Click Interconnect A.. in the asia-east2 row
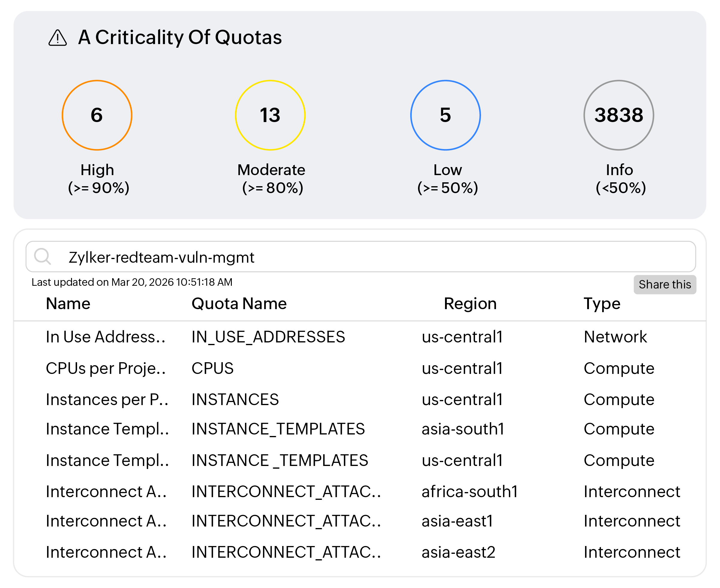Image resolution: width=720 pixels, height=588 pixels. (106, 552)
